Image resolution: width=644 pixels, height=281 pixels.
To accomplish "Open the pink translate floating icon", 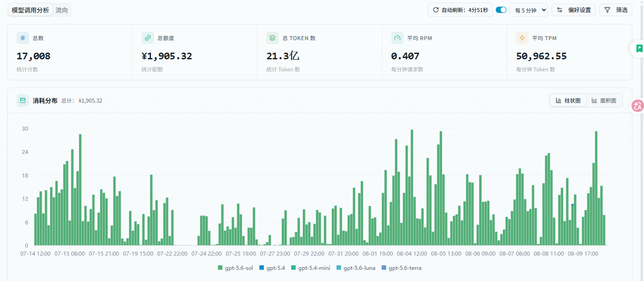I will click(x=638, y=106).
